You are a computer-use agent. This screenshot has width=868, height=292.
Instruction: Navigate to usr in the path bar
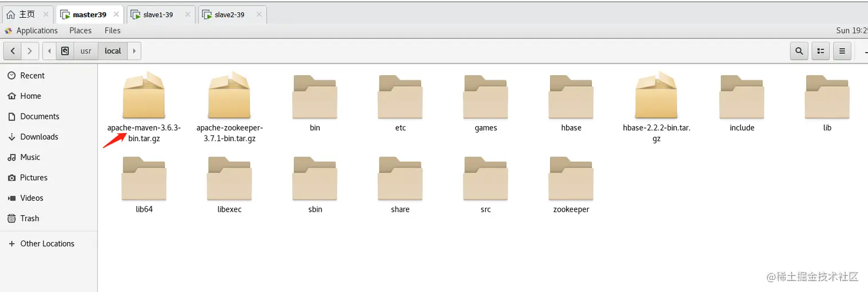pyautogui.click(x=86, y=51)
